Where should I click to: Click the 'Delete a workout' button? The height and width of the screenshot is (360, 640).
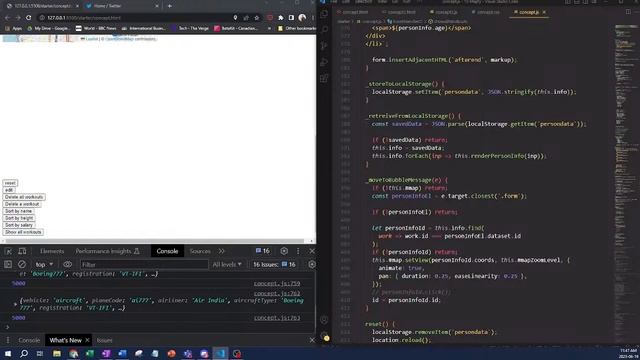pos(22,204)
